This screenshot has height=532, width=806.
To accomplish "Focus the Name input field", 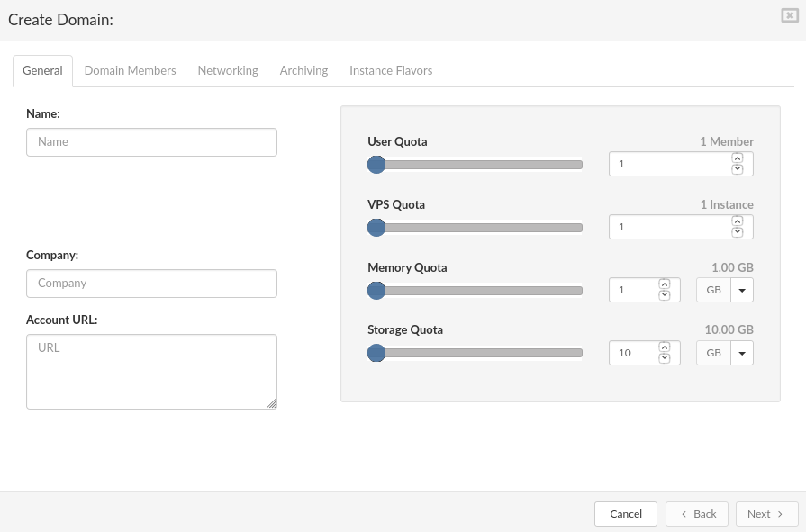I will tap(151, 141).
